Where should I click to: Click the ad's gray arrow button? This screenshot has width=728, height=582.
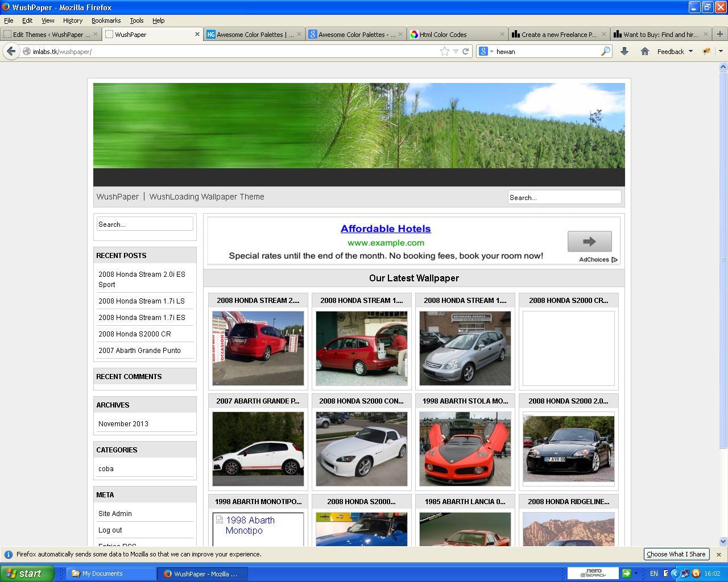pyautogui.click(x=589, y=242)
